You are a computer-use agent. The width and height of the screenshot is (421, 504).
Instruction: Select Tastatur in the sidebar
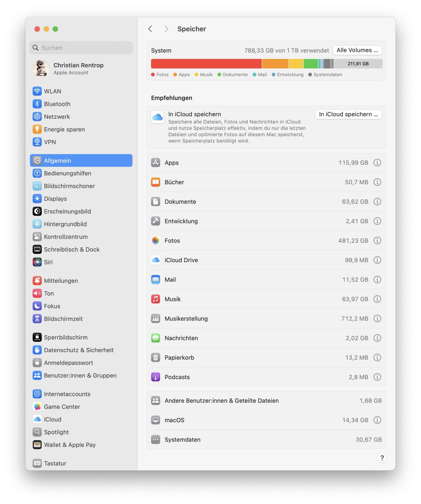(81, 463)
